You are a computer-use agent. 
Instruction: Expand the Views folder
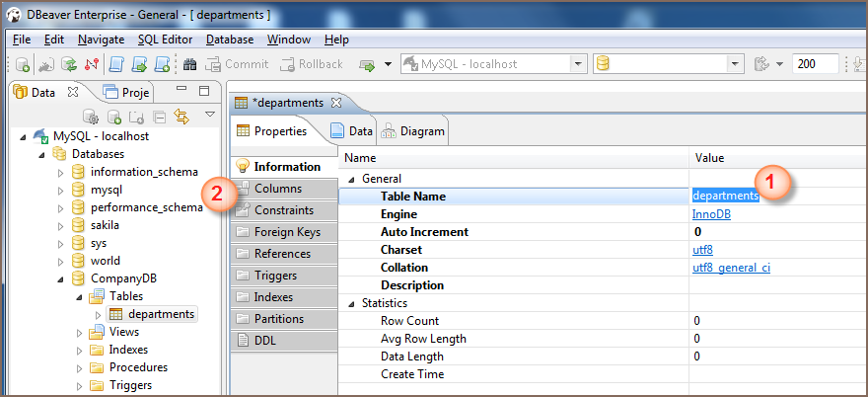[79, 332]
